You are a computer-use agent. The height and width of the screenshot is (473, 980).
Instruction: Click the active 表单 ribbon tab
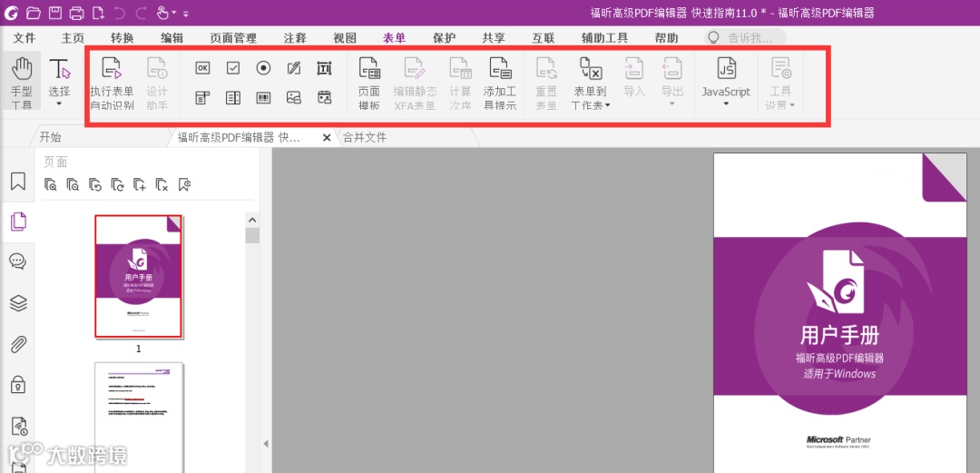[395, 38]
